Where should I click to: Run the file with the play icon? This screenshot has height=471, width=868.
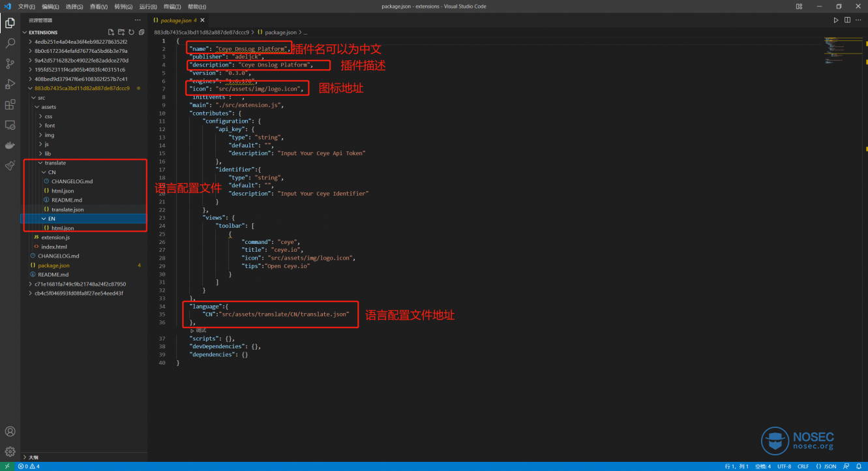point(836,20)
